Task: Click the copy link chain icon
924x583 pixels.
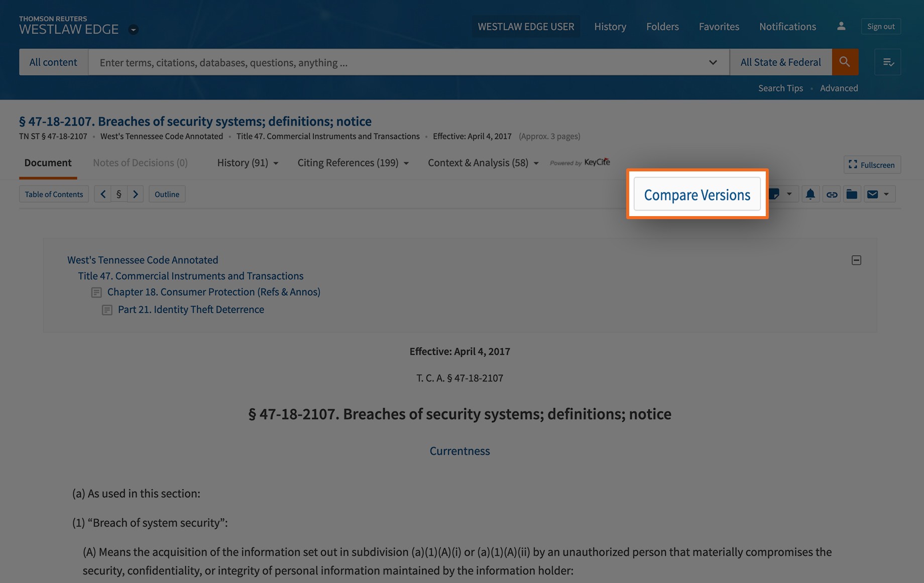Action: click(x=832, y=195)
